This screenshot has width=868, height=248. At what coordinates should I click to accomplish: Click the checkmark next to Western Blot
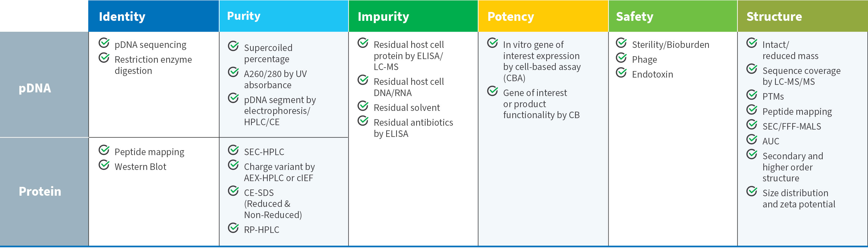pos(104,165)
